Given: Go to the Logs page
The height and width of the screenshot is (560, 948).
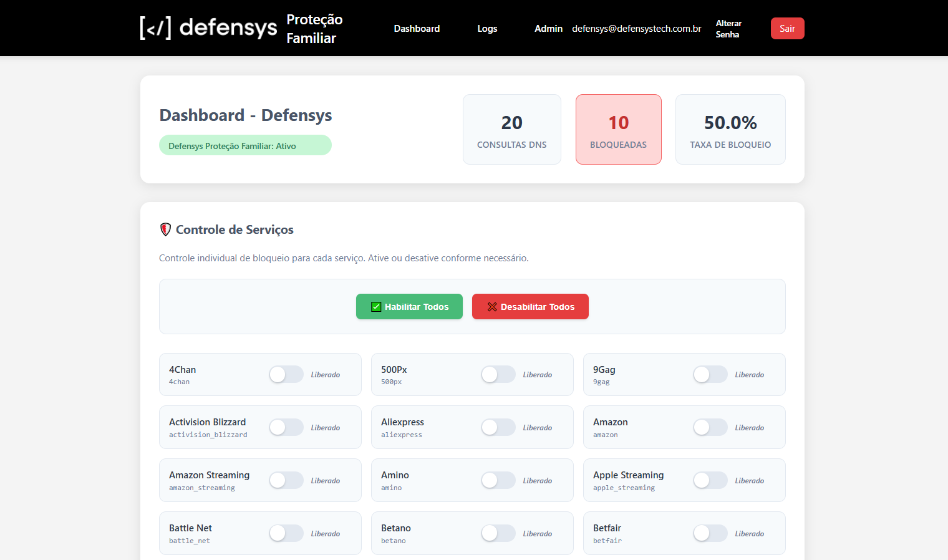Looking at the screenshot, I should (487, 29).
